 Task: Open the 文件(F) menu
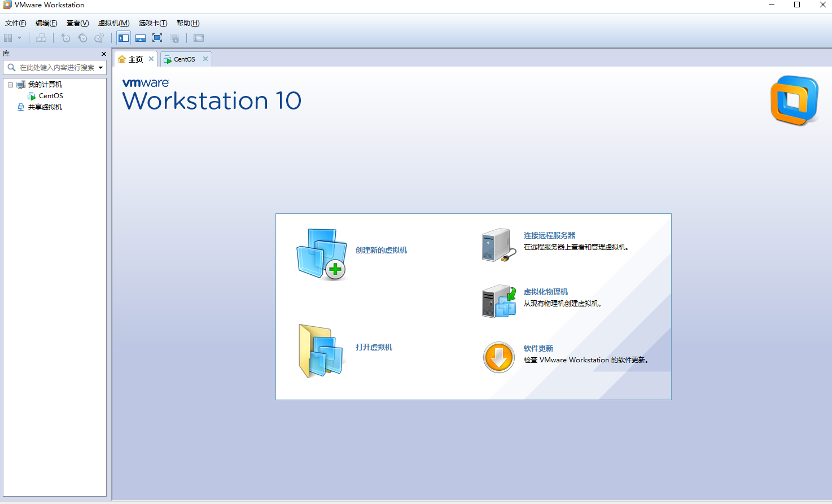[16, 23]
